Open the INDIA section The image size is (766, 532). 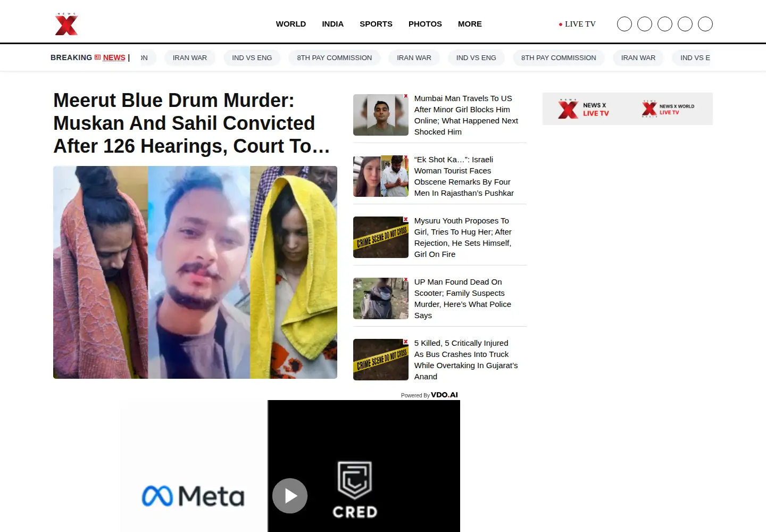332,24
